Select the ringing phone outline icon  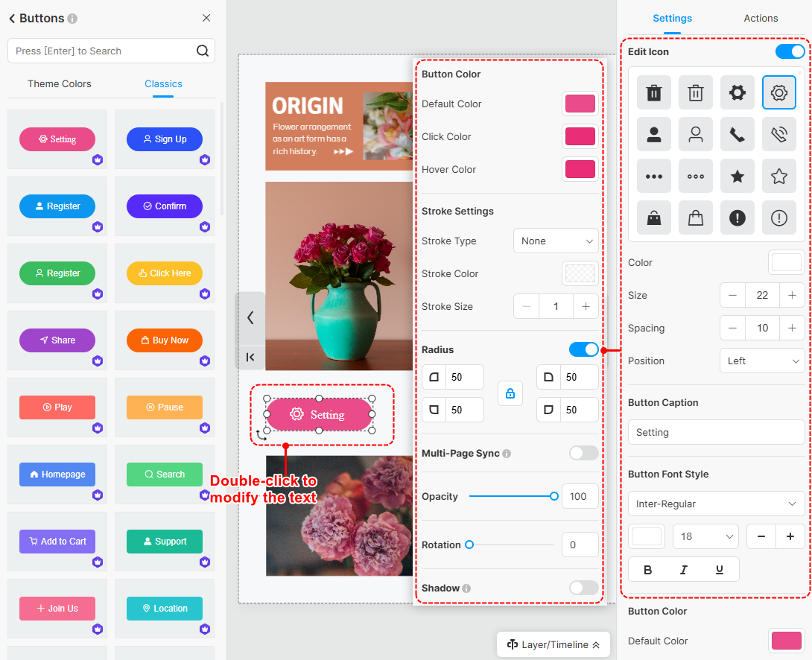779,135
